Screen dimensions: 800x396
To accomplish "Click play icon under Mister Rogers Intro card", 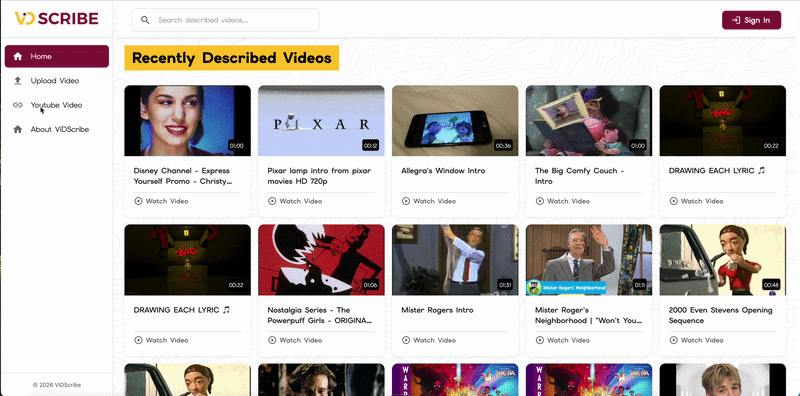I will pyautogui.click(x=406, y=340).
